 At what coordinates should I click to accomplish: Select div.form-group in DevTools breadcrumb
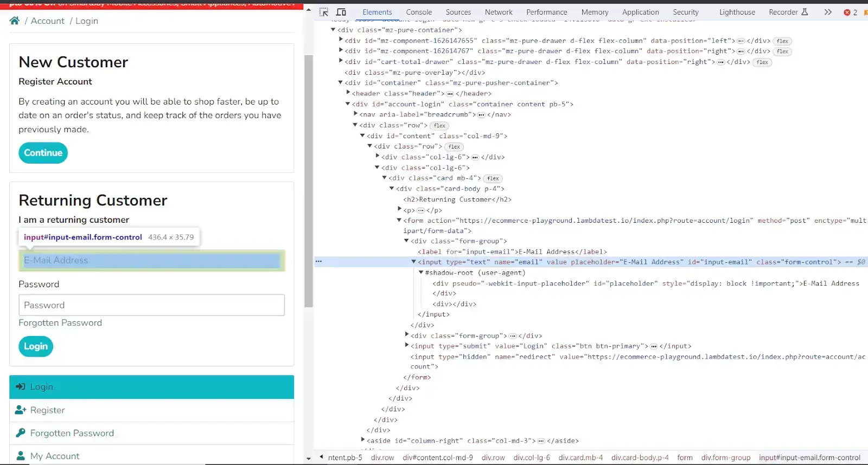tap(726, 457)
